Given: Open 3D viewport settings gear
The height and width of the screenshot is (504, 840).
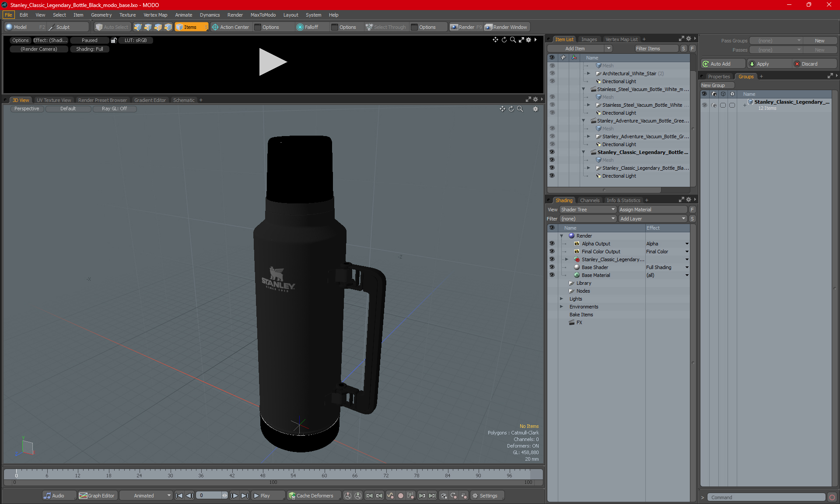Looking at the screenshot, I should pyautogui.click(x=535, y=109).
